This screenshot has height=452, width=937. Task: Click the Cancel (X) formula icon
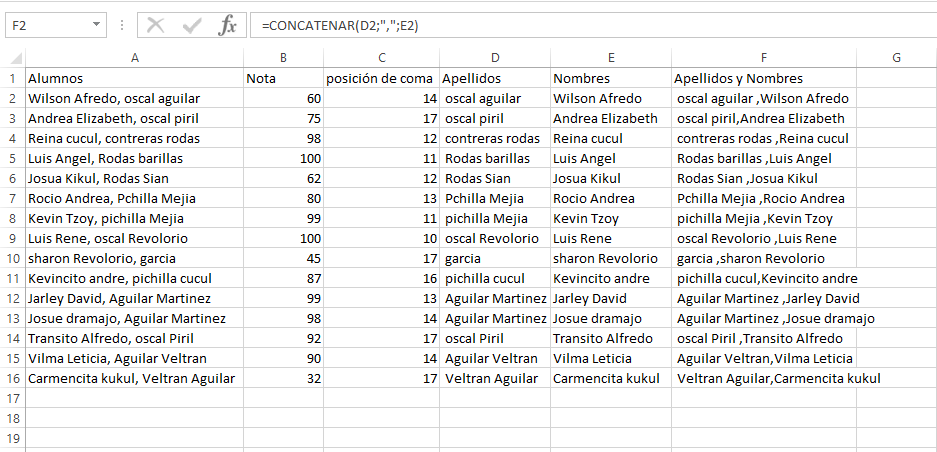[155, 26]
